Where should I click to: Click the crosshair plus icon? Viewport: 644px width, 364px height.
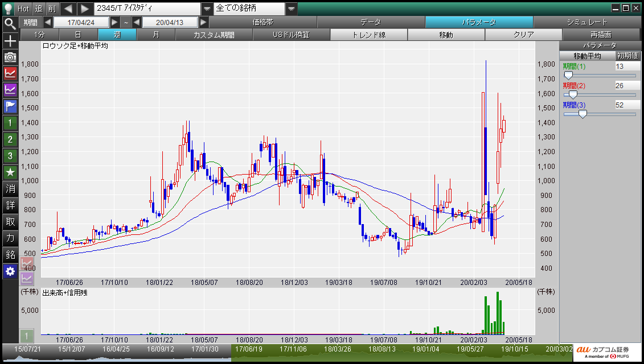pyautogui.click(x=10, y=41)
